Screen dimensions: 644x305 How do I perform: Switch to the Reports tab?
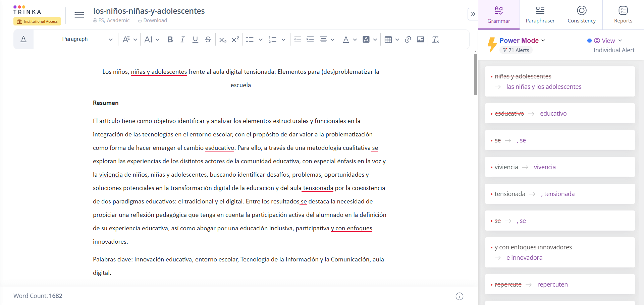(x=623, y=15)
